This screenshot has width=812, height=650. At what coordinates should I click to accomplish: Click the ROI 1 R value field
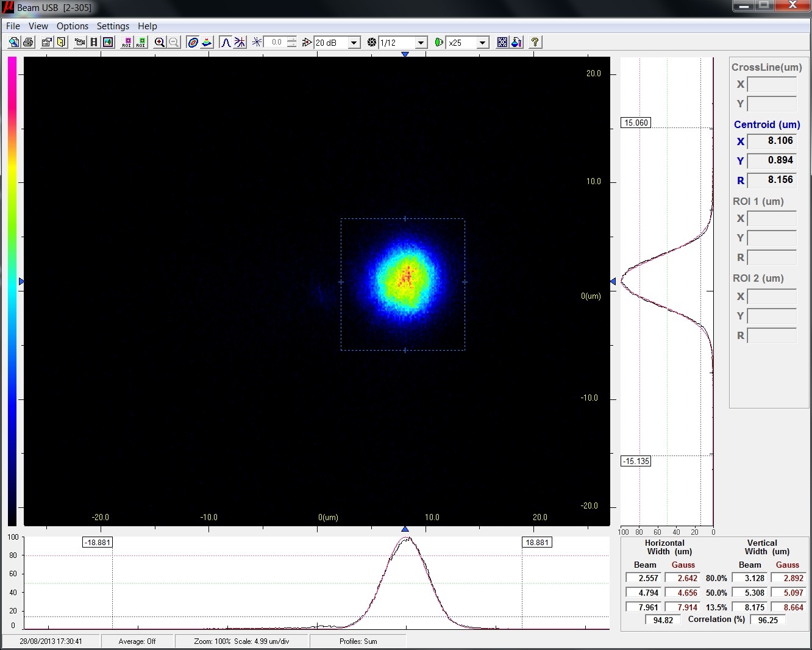(x=772, y=257)
